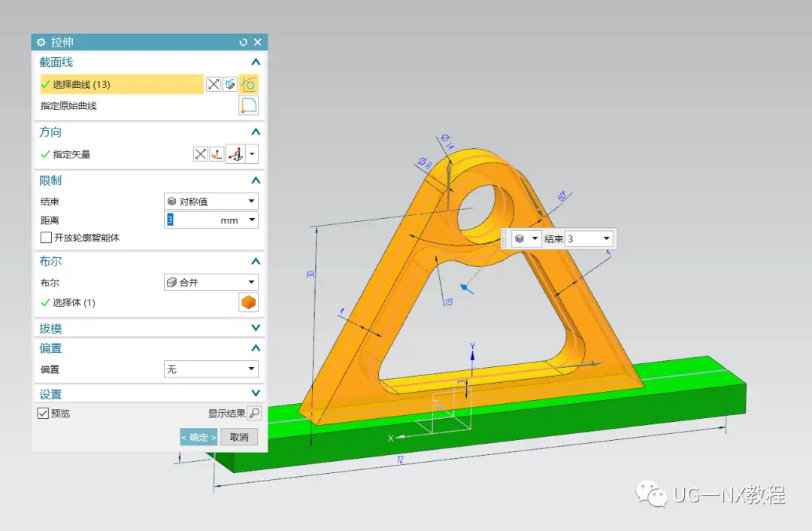Collapse the 布尔 section
812x531 pixels.
click(256, 262)
